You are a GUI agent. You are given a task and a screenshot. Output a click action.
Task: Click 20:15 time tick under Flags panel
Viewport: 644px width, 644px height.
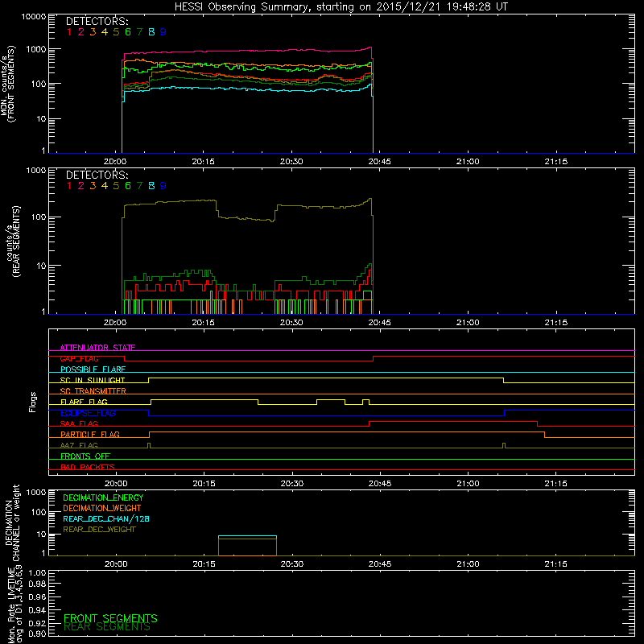click(x=204, y=484)
